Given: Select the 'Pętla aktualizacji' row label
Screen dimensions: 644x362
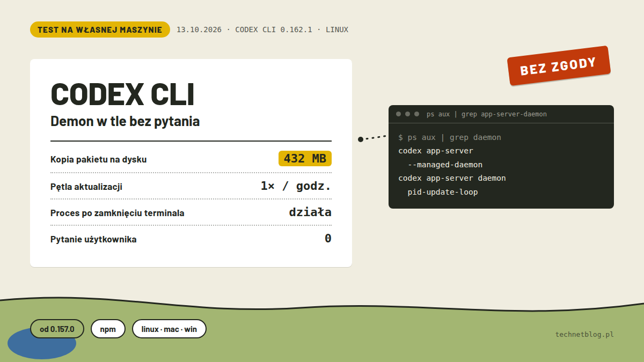Looking at the screenshot, I should (x=86, y=187).
